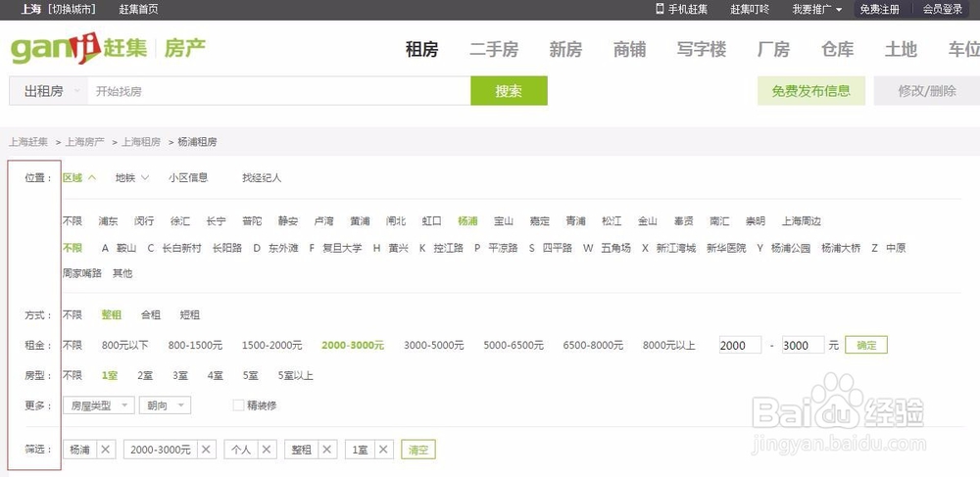Click the 免费注册 link
The height and width of the screenshot is (477, 980).
pos(879,10)
